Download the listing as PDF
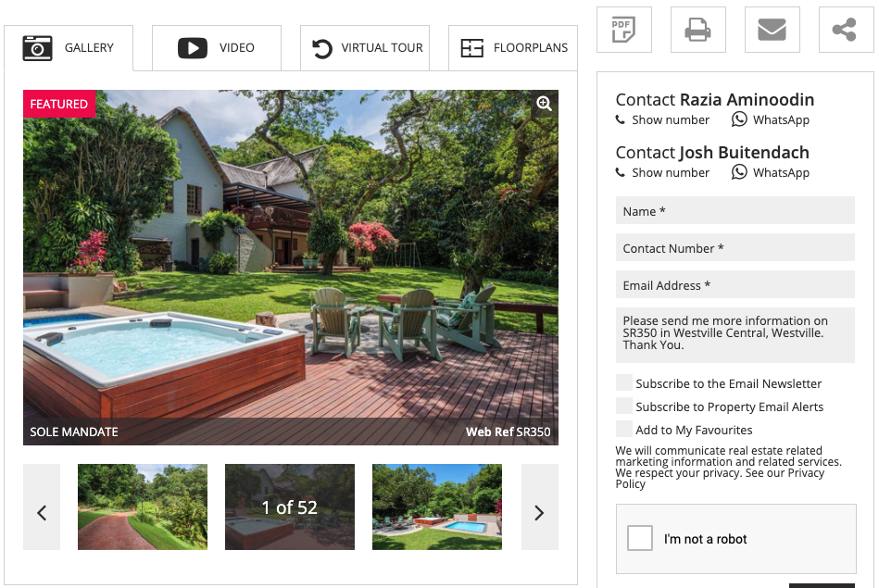879x588 pixels. point(624,30)
